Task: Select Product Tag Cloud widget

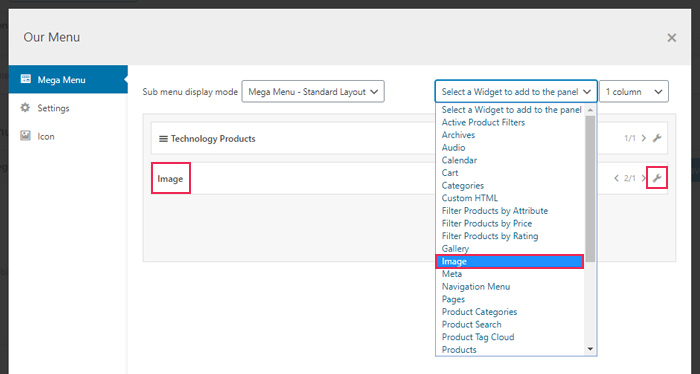Action: [511, 337]
